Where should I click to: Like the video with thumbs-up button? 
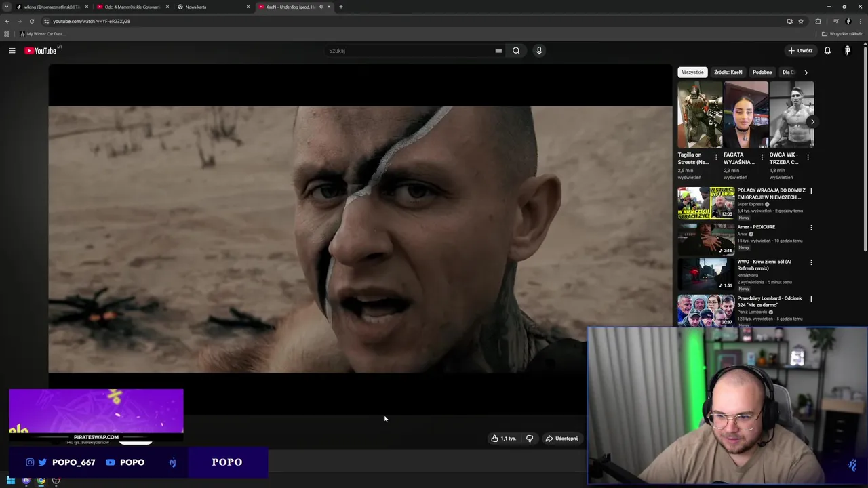tap(503, 439)
